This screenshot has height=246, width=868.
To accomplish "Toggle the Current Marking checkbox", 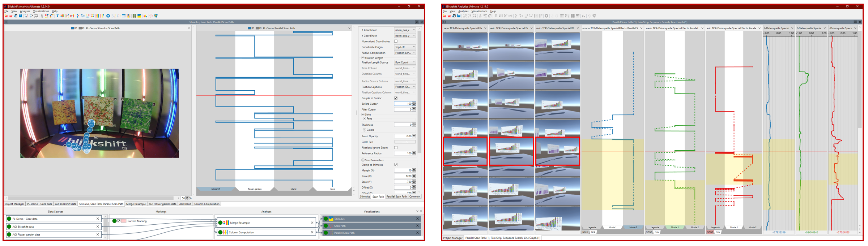I will coord(119,221).
